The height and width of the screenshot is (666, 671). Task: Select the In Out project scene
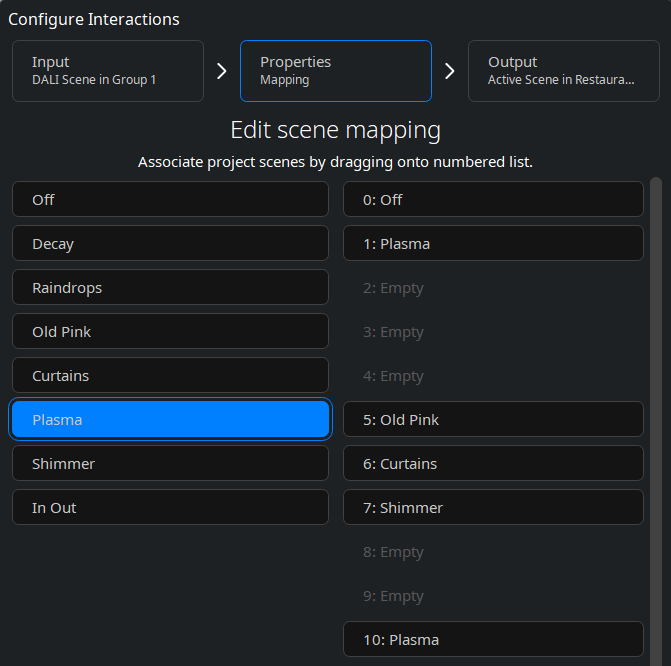170,508
